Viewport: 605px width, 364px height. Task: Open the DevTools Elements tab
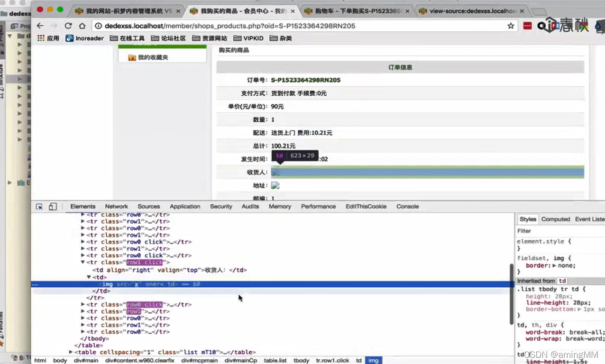83,207
